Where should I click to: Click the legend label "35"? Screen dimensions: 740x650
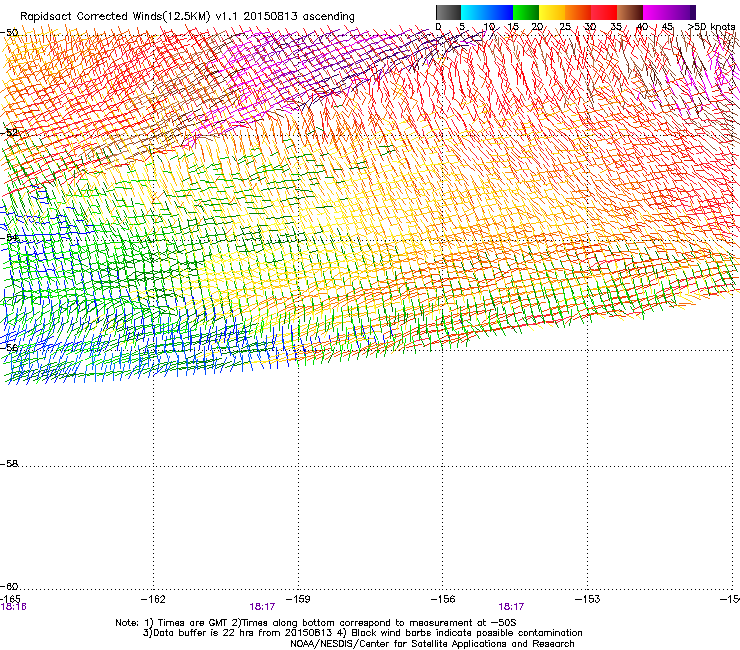pyautogui.click(x=616, y=27)
